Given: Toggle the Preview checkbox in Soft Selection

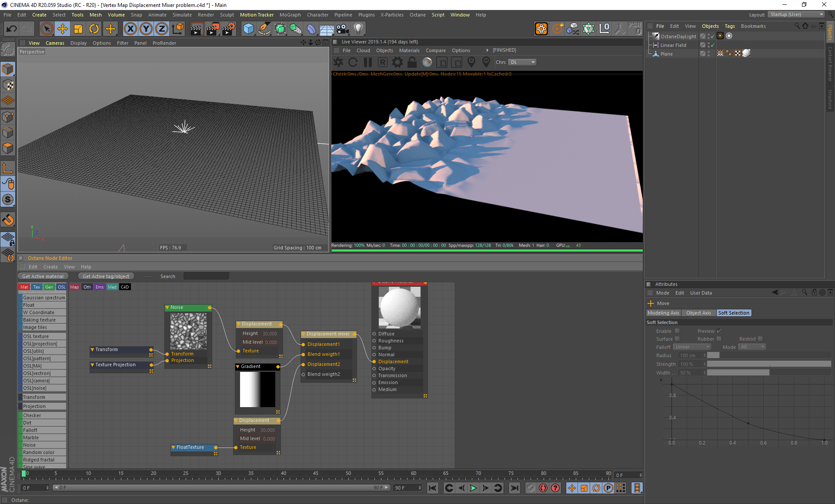Looking at the screenshot, I should pyautogui.click(x=719, y=331).
